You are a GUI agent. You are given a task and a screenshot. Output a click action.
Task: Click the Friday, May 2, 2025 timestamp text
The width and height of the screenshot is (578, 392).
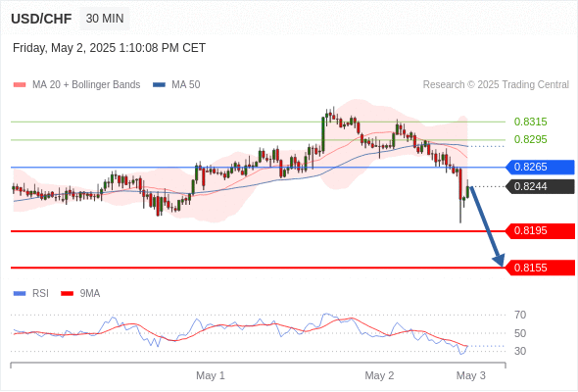[109, 48]
